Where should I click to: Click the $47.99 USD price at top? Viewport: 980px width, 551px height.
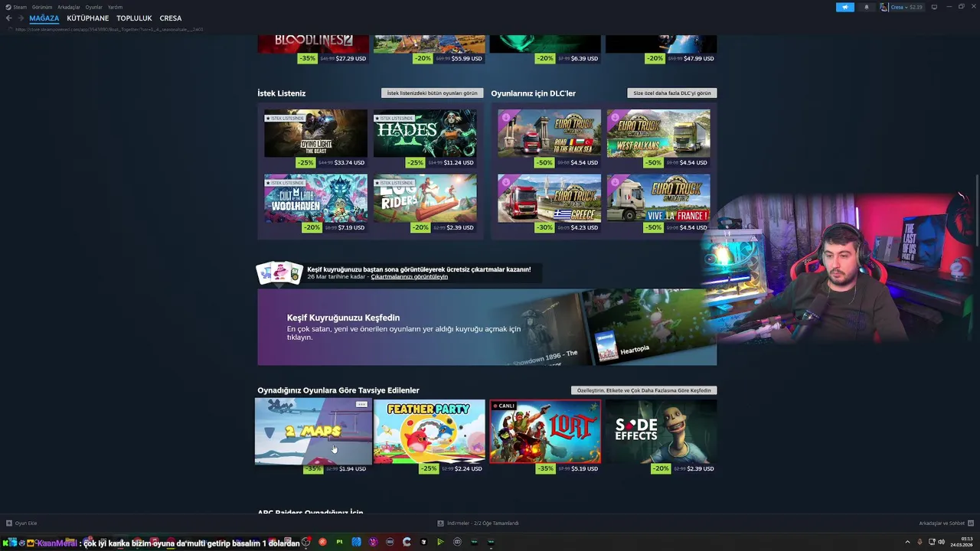pos(698,58)
